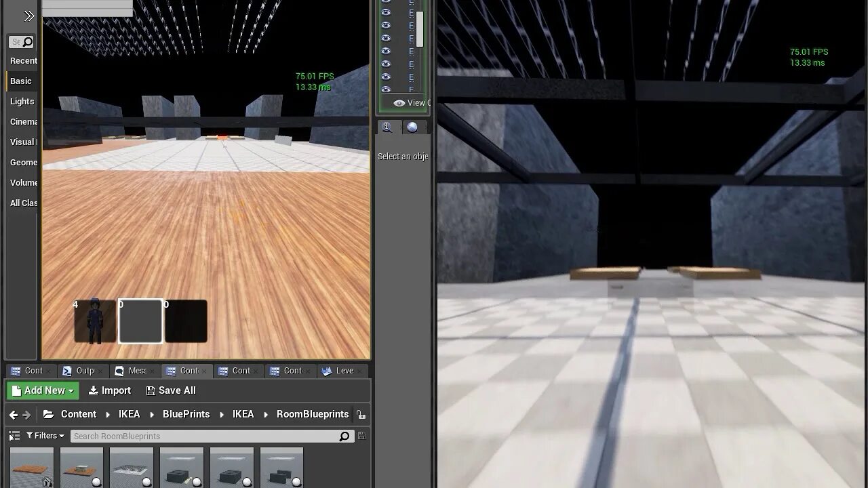868x488 pixels.
Task: Toggle the Content Browser lock icon
Action: pos(361,415)
